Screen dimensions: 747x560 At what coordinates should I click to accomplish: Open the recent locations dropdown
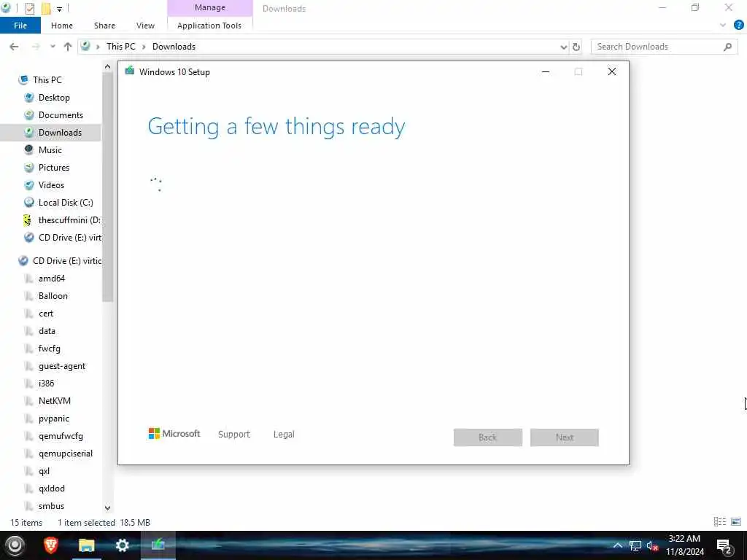tap(53, 47)
